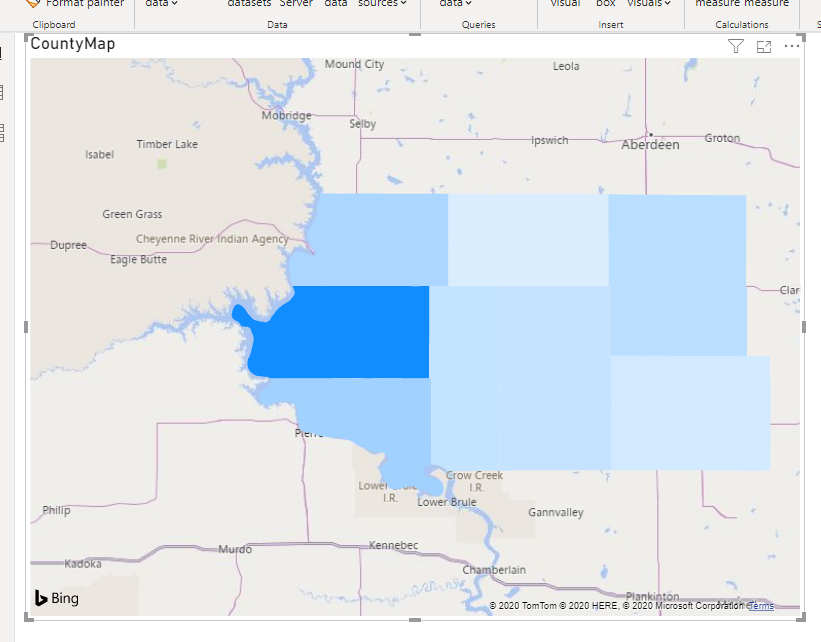Click the Chamberlain map label

[494, 570]
